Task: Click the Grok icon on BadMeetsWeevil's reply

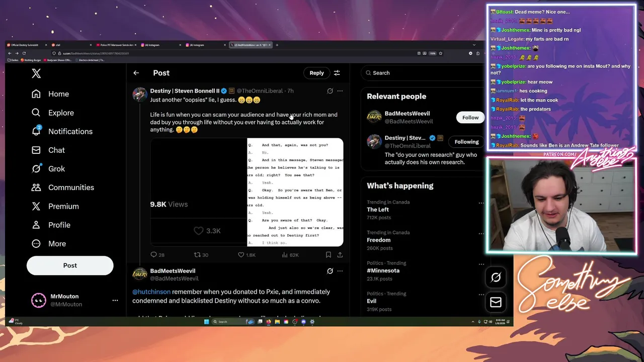Action: coord(330,271)
